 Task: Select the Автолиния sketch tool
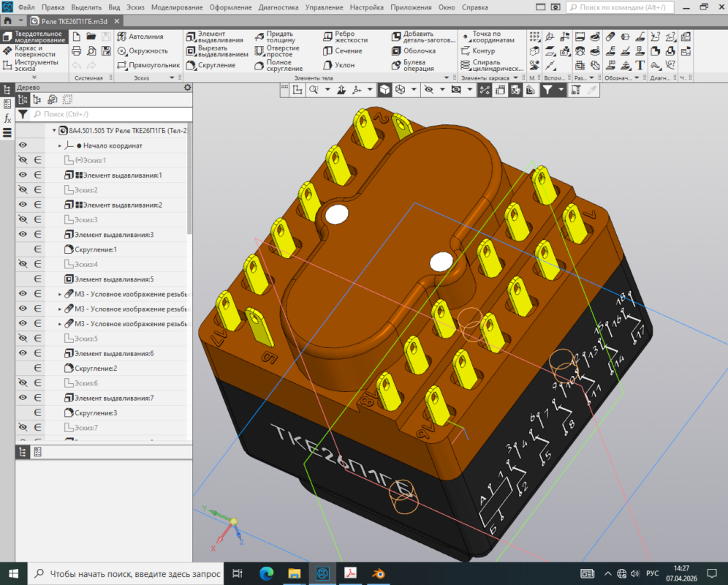140,37
